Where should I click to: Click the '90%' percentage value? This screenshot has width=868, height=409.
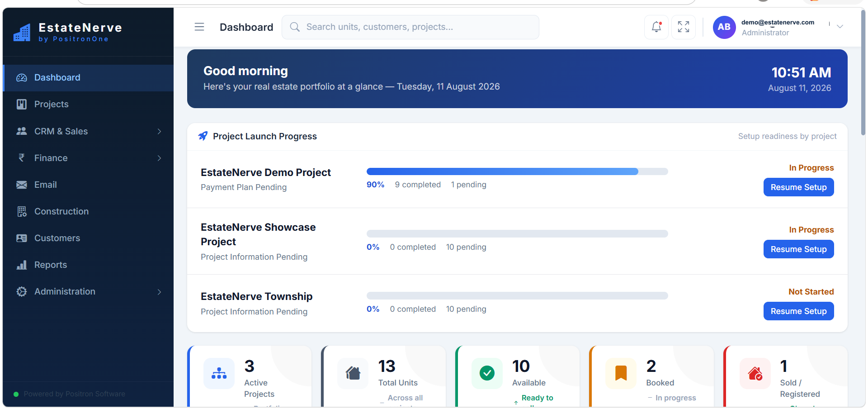pos(375,185)
